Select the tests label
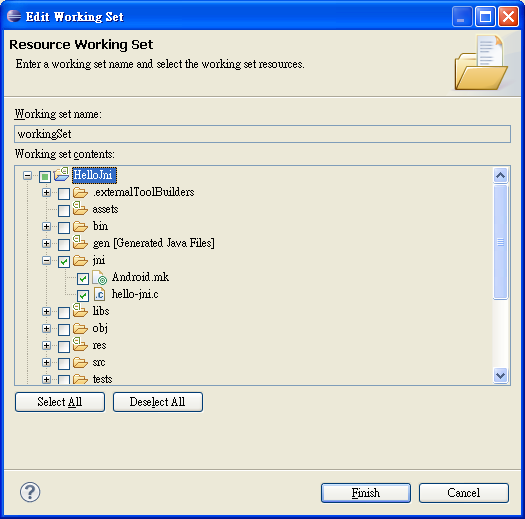This screenshot has width=525, height=519. click(x=102, y=379)
